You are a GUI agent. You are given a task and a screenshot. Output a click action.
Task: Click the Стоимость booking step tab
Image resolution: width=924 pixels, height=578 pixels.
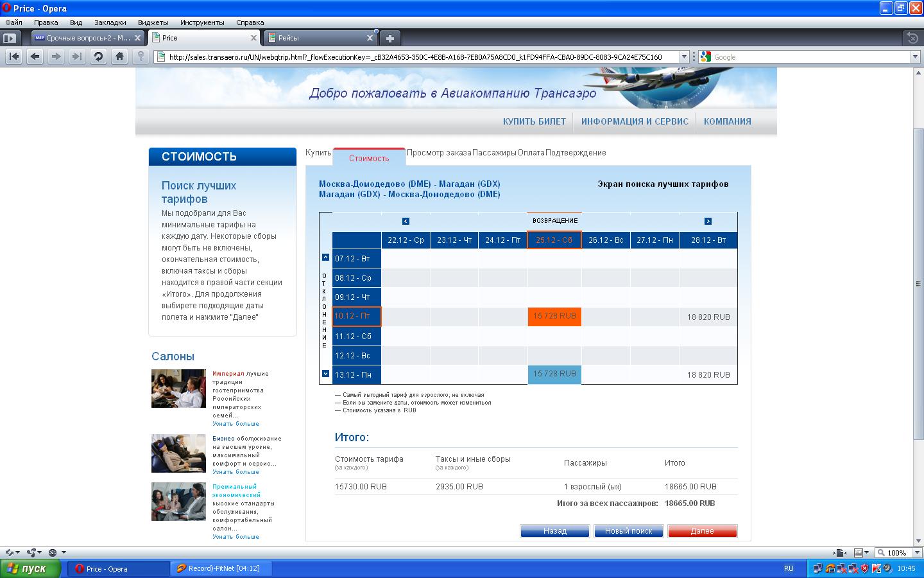point(369,157)
